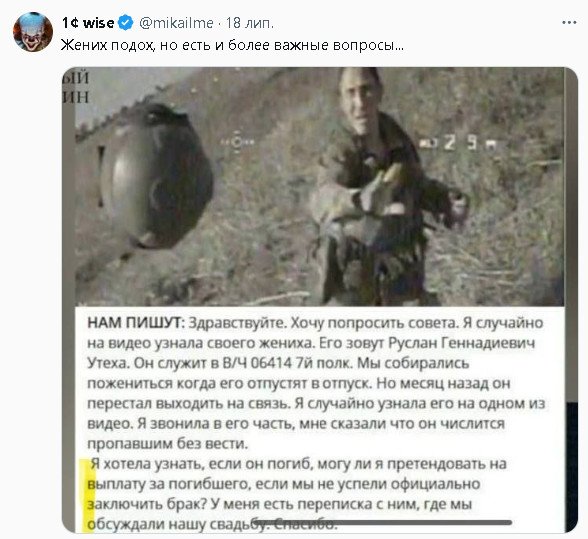Click the dark strip at the image's right edge
The width and height of the screenshot is (588, 539).
(572, 467)
